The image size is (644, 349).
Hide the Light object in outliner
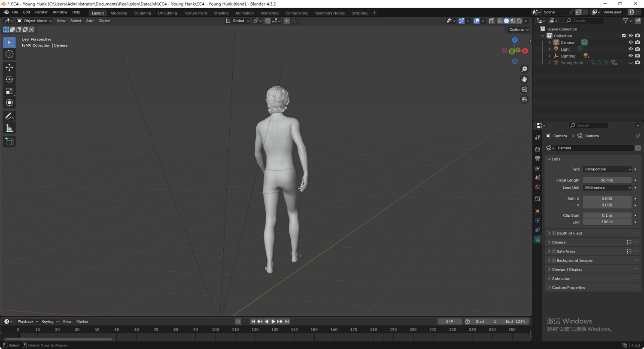[631, 49]
